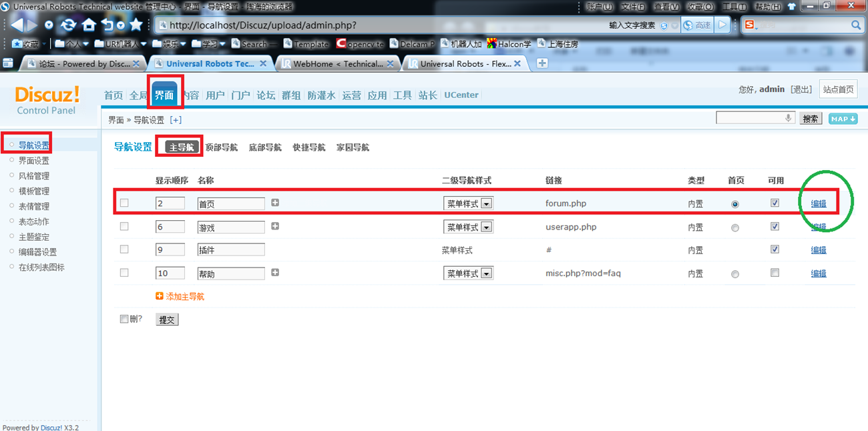Tick the selection checkbox for the 帮助 row
868x431 pixels.
(124, 272)
